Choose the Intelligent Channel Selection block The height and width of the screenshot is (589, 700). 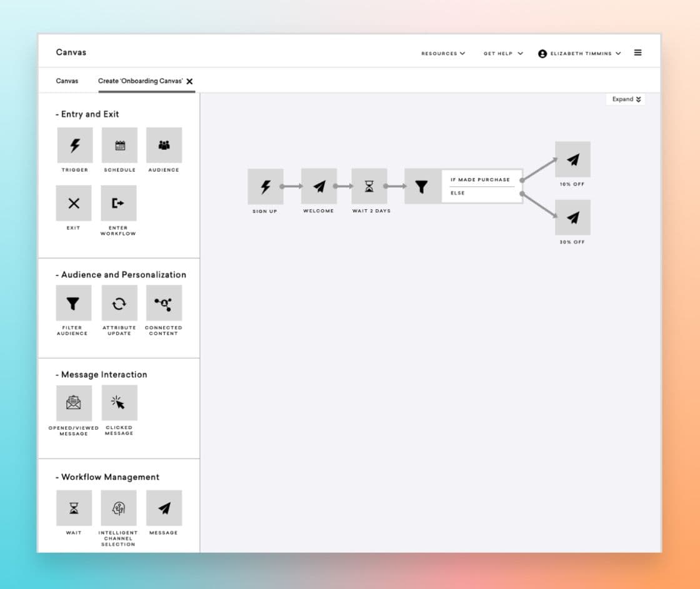pos(118,508)
